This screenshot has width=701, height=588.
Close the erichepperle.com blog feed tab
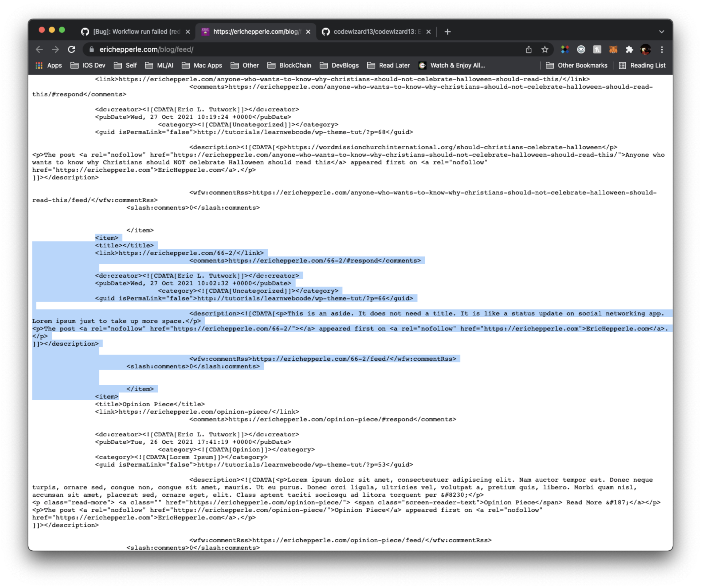coord(308,32)
